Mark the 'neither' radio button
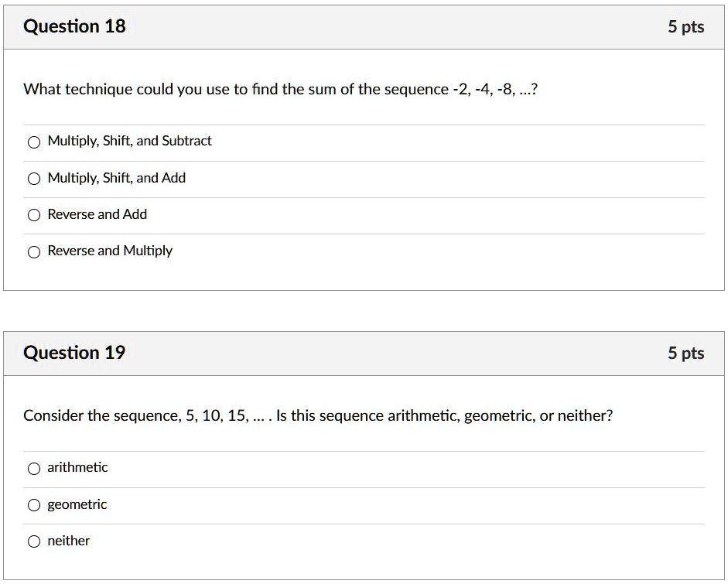Viewport: 728px width, 584px height. [33, 541]
